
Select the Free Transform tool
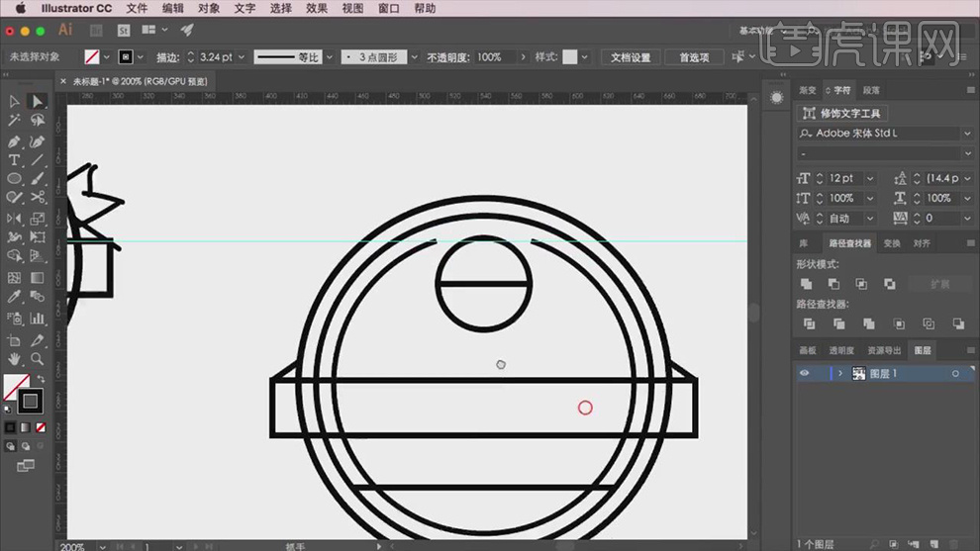click(x=38, y=237)
